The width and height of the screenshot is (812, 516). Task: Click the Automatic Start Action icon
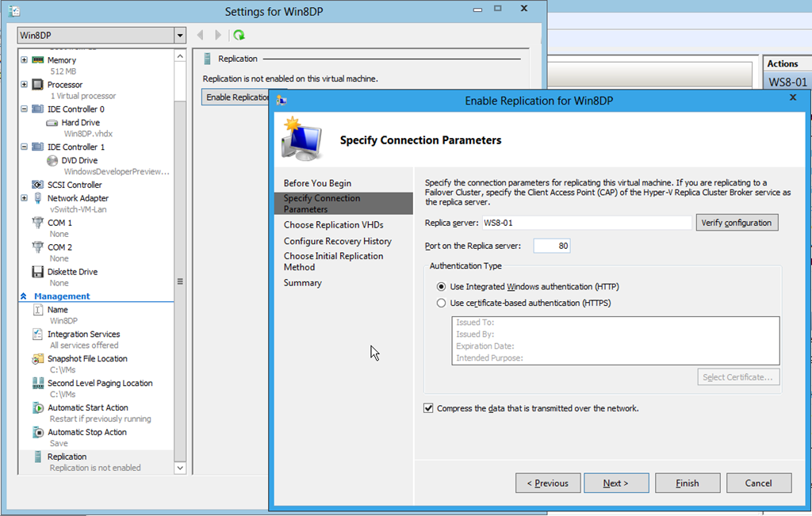[38, 408]
